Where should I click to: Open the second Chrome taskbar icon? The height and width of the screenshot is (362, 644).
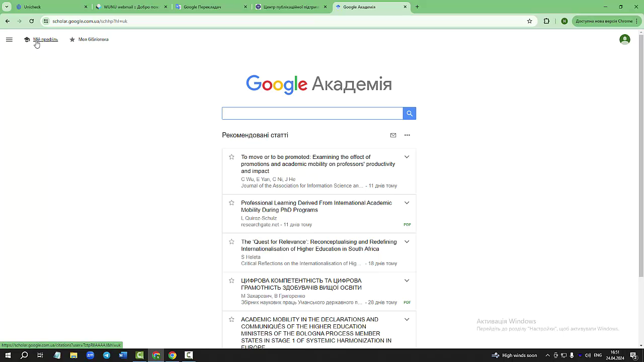coord(173,355)
